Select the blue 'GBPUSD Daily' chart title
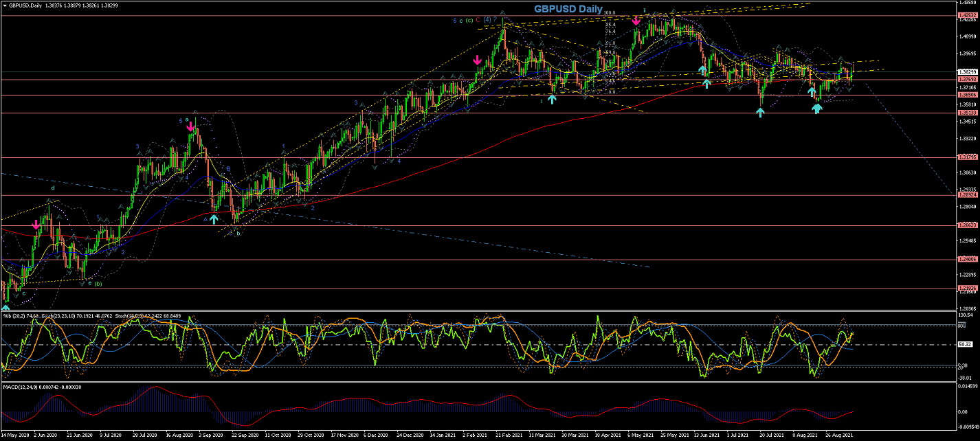 [x=568, y=10]
